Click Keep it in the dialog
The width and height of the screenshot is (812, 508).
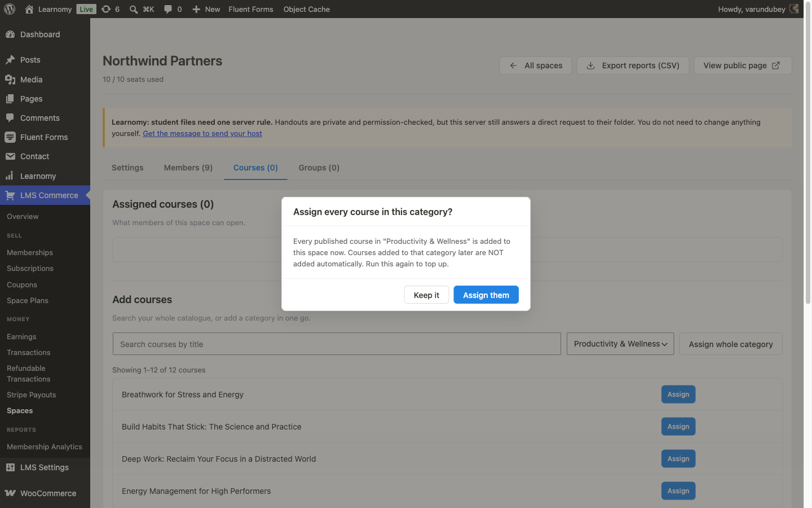pyautogui.click(x=426, y=295)
